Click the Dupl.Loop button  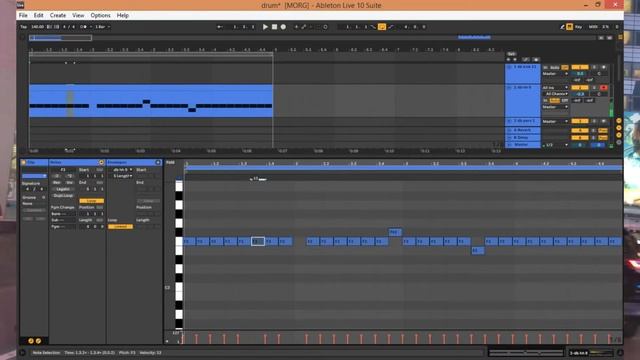click(x=63, y=196)
